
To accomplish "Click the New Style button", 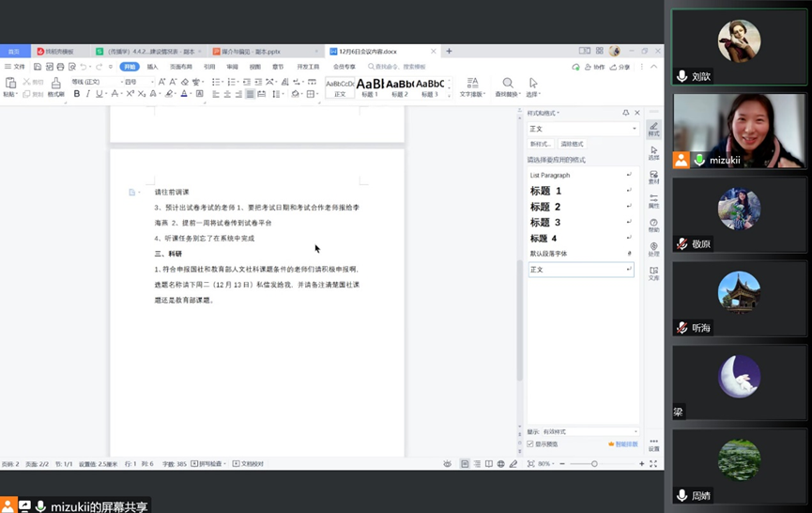I will (541, 144).
